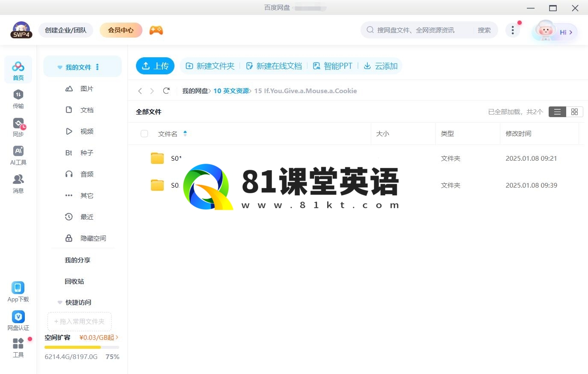Viewport: 588px width, 374px height.
Task: Switch to list view
Action: tap(557, 112)
